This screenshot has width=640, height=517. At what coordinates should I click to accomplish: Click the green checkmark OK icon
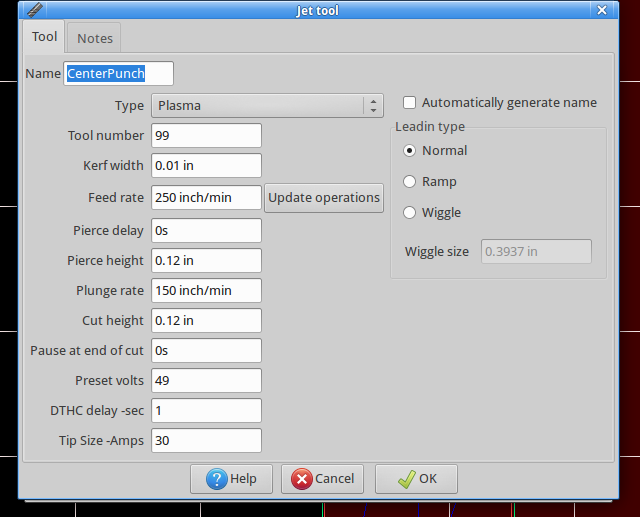[x=407, y=479]
